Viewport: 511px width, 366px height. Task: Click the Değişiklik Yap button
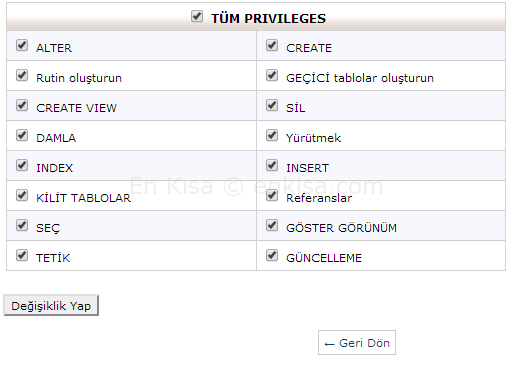(51, 305)
